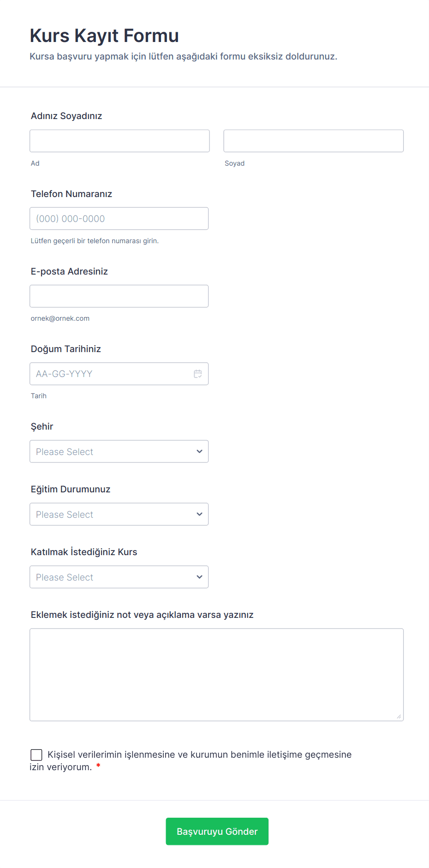Click inside the notes text area
The image size is (429, 868).
tap(216, 675)
